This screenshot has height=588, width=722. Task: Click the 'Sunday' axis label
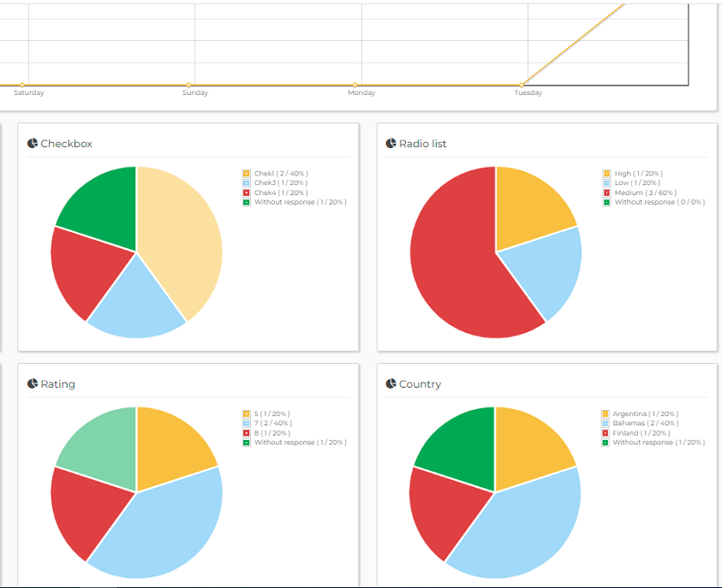click(195, 92)
